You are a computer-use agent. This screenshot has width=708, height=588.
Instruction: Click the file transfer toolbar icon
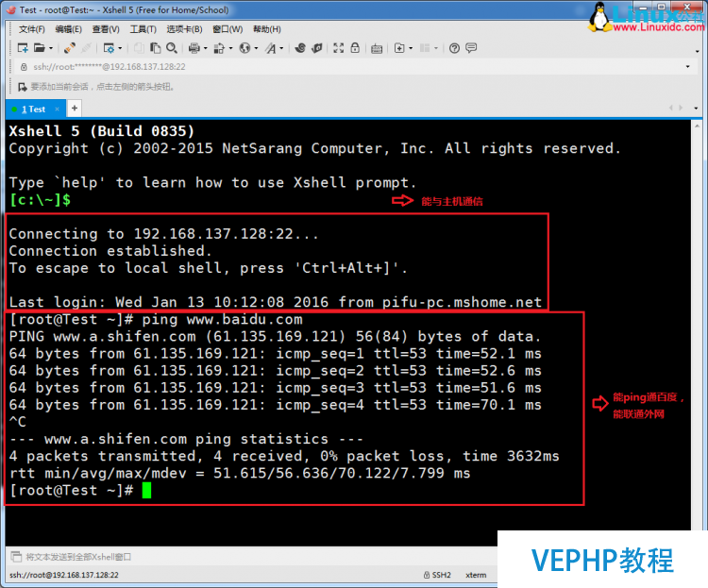(219, 48)
